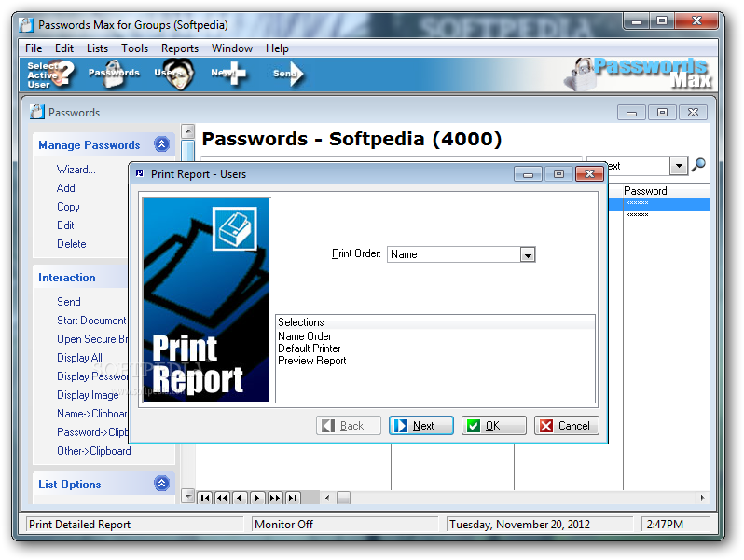Minimize the Print Report dialog
This screenshot has height=560, width=744.
[x=528, y=174]
